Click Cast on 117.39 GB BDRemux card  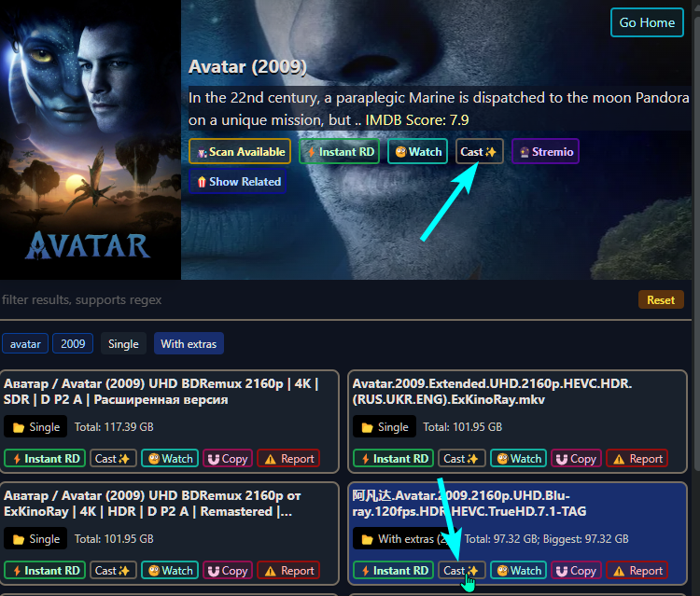pyautogui.click(x=113, y=459)
